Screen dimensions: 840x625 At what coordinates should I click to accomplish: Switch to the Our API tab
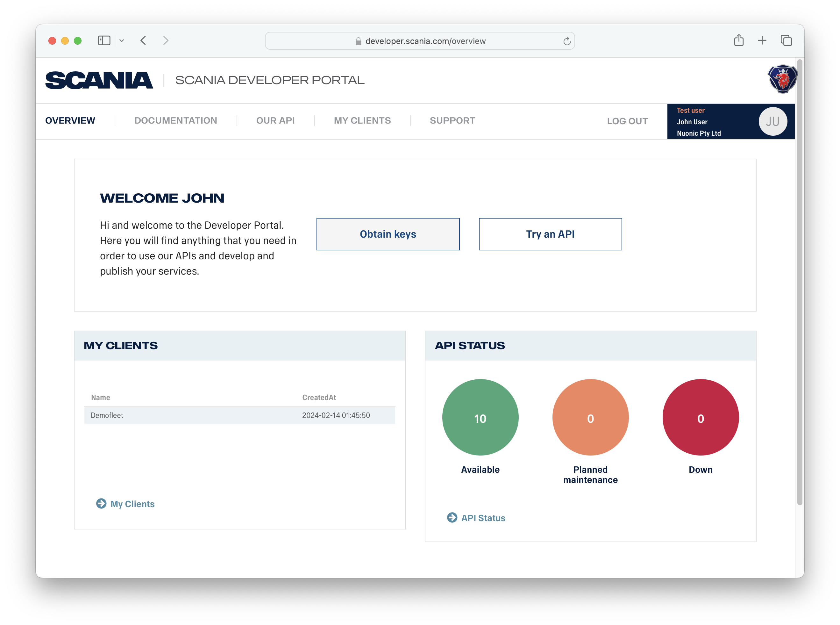point(275,121)
